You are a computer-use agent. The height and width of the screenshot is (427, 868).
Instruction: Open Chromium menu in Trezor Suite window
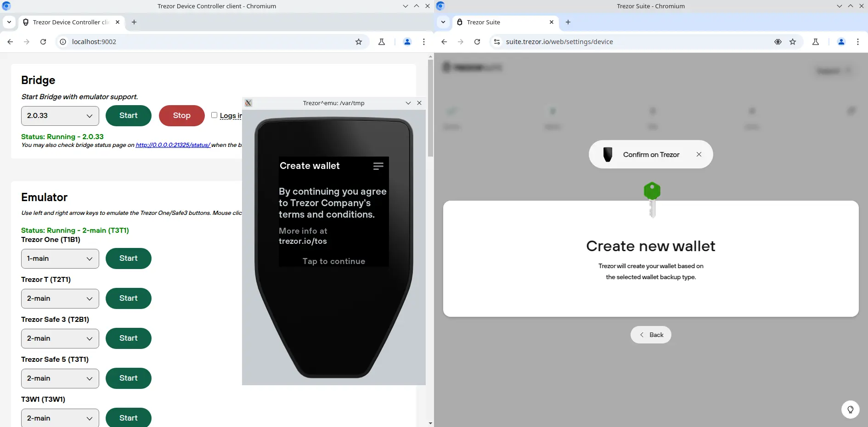tap(858, 42)
